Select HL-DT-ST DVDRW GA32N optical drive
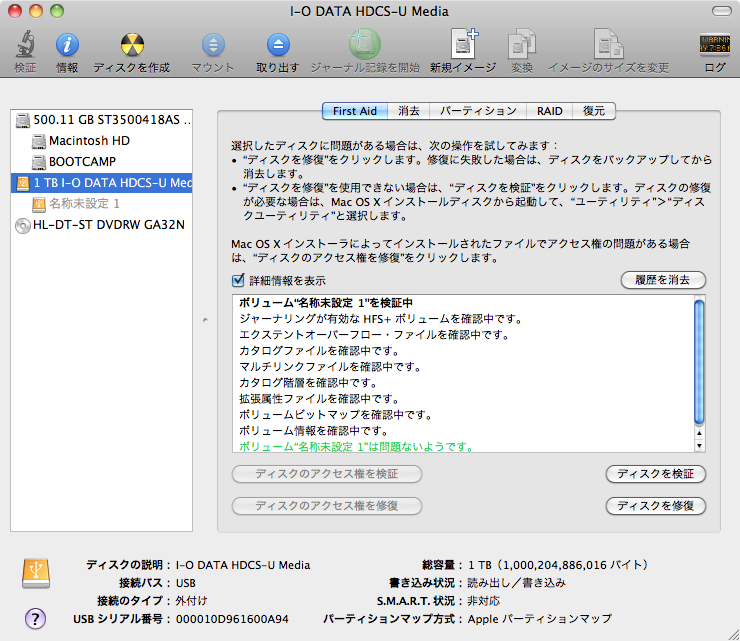 (108, 225)
